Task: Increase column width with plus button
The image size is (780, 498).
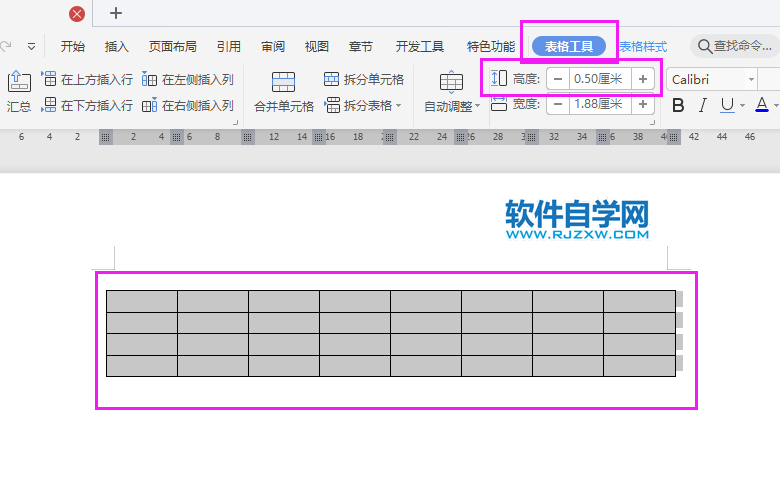Action: (x=643, y=104)
